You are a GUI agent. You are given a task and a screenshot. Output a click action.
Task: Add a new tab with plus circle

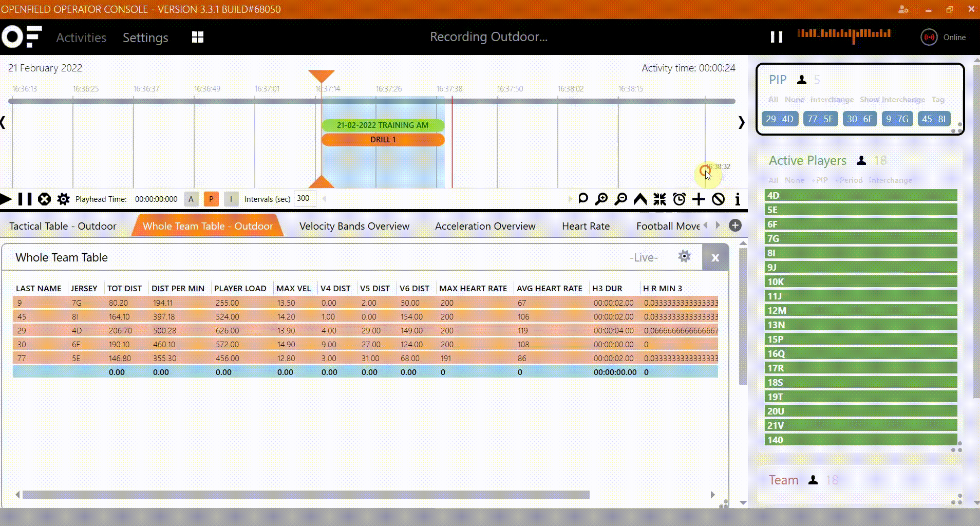click(x=735, y=226)
